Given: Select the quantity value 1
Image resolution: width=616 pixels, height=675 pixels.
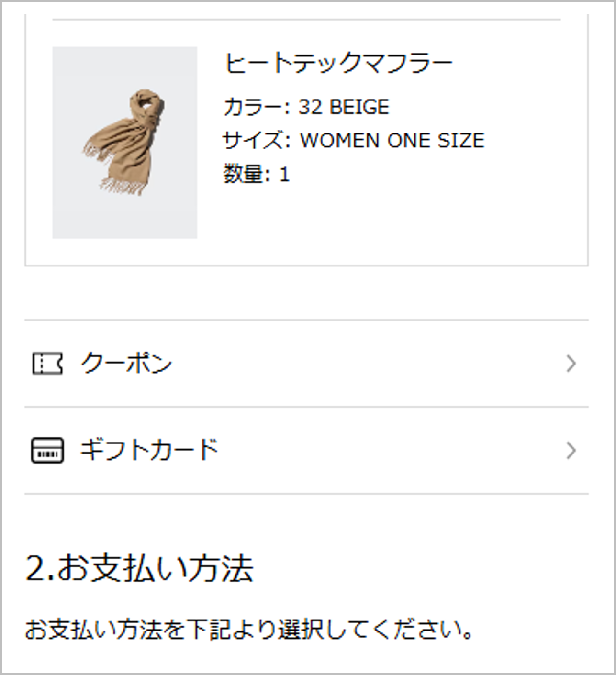Looking at the screenshot, I should [x=285, y=174].
